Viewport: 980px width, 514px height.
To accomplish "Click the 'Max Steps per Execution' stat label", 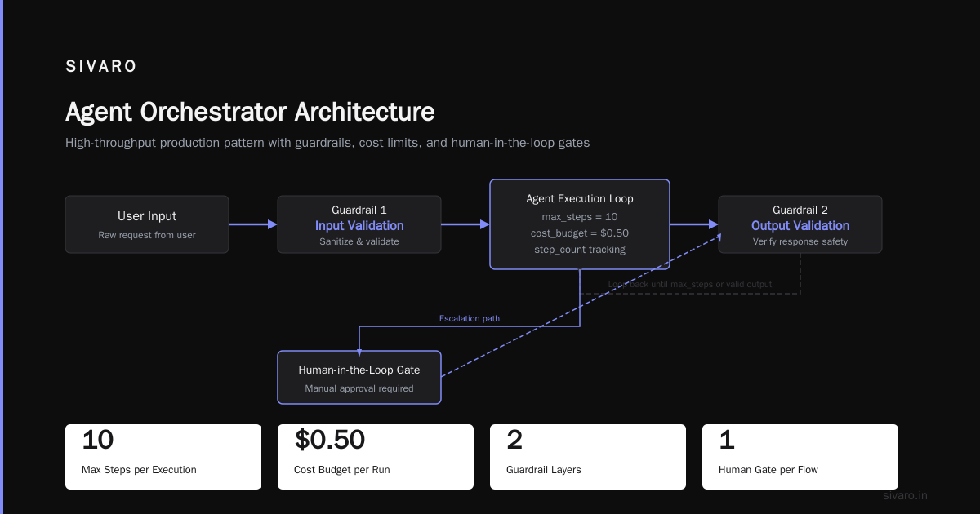I will [x=139, y=470].
